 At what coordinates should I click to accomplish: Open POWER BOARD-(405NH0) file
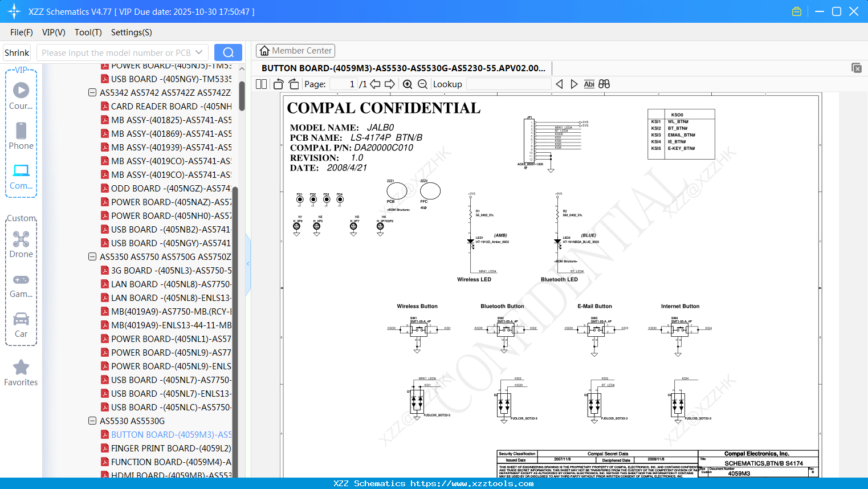pyautogui.click(x=171, y=215)
